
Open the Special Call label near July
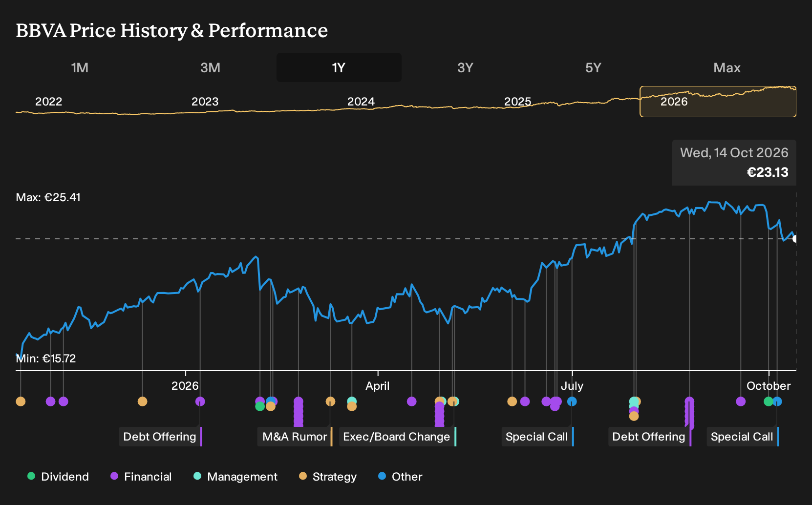[537, 437]
